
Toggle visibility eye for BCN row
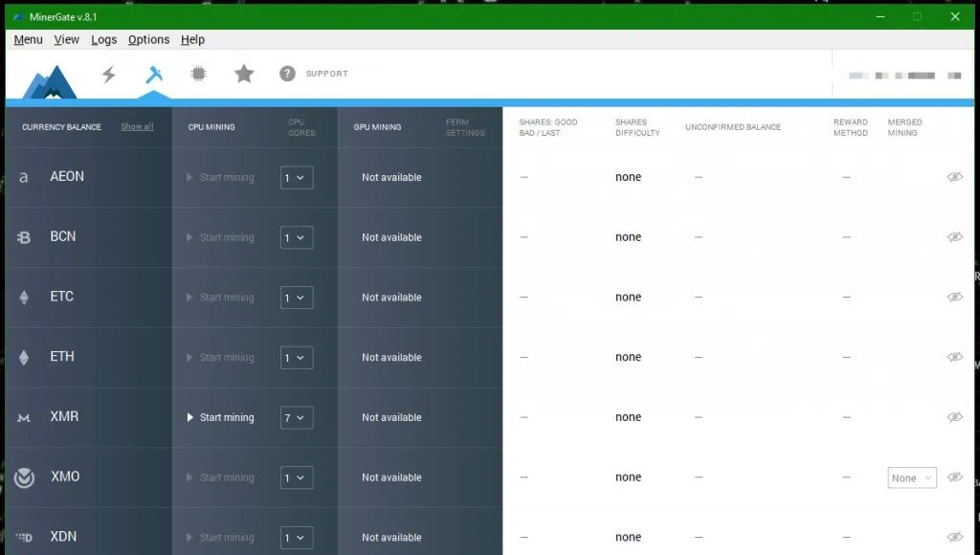click(x=954, y=237)
